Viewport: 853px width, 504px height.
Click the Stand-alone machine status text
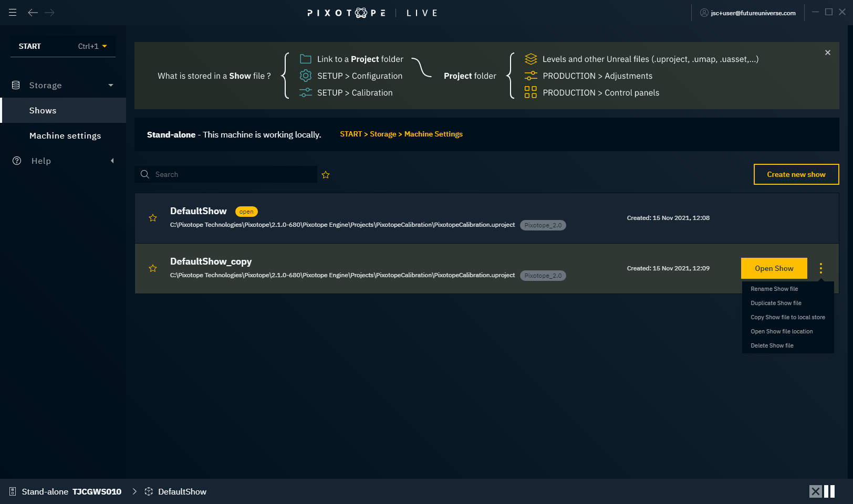pos(234,134)
